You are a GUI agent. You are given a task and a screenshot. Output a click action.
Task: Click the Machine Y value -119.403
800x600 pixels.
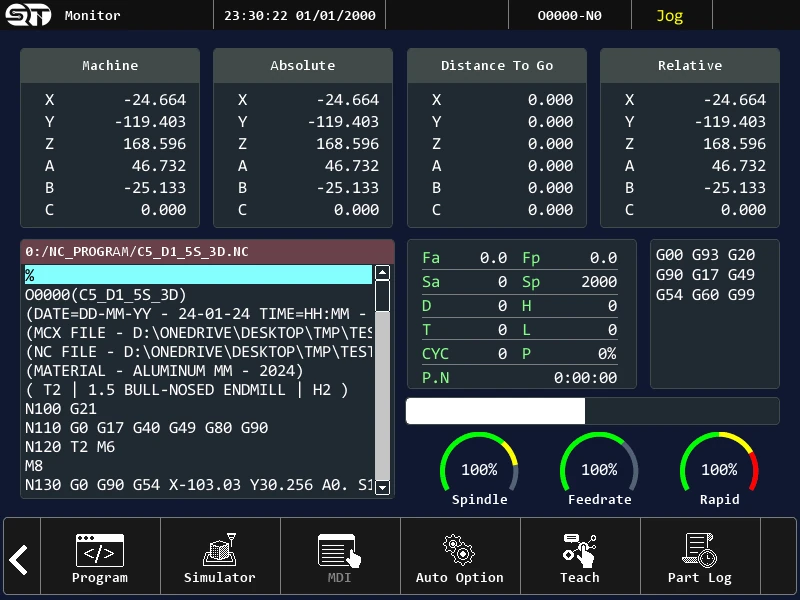150,121
